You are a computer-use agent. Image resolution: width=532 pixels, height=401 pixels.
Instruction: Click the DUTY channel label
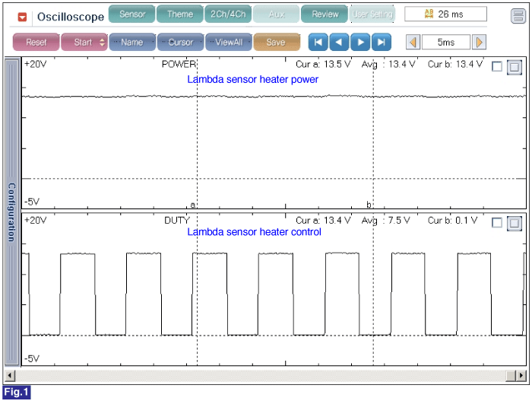[x=177, y=220]
